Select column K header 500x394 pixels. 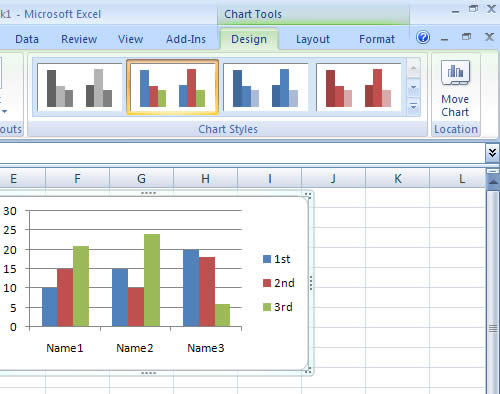[397, 179]
